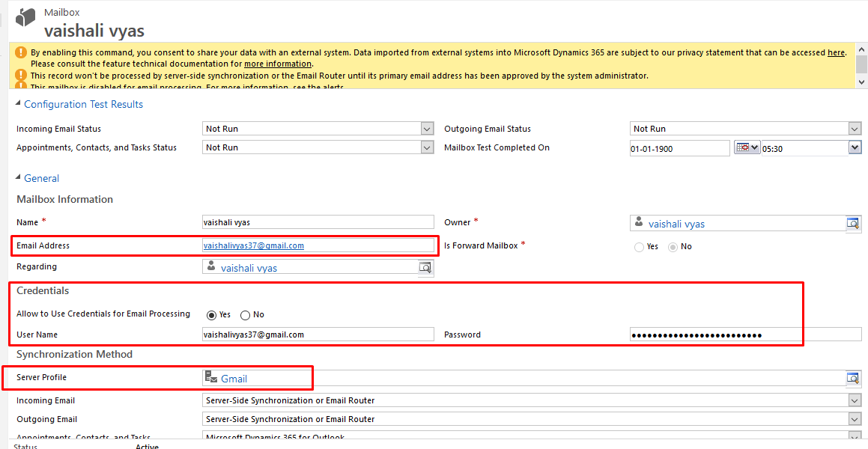This screenshot has width=868, height=449.
Task: Open the 'more information' documentation link
Action: point(277,64)
